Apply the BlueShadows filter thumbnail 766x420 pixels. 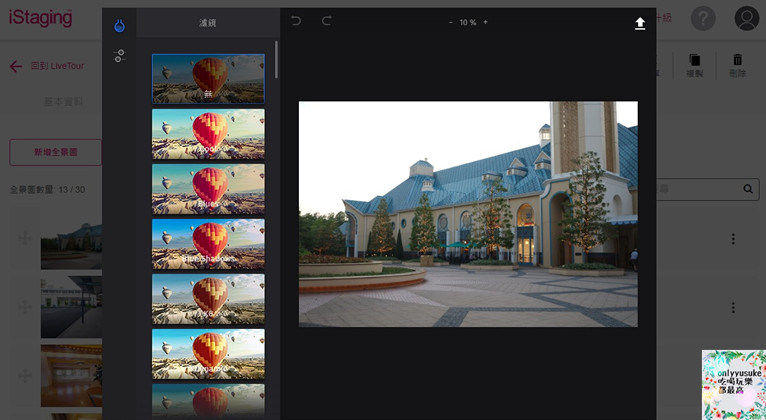point(208,244)
